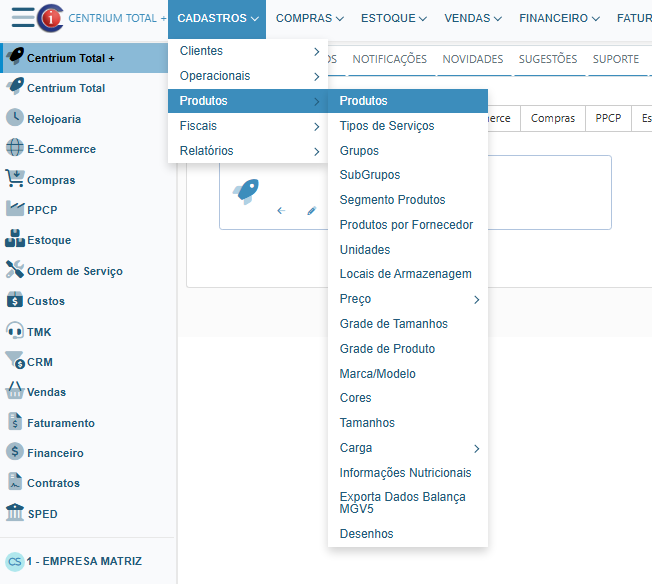This screenshot has height=584, width=652.
Task: Open Faturamento in the sidebar
Action: point(61,423)
